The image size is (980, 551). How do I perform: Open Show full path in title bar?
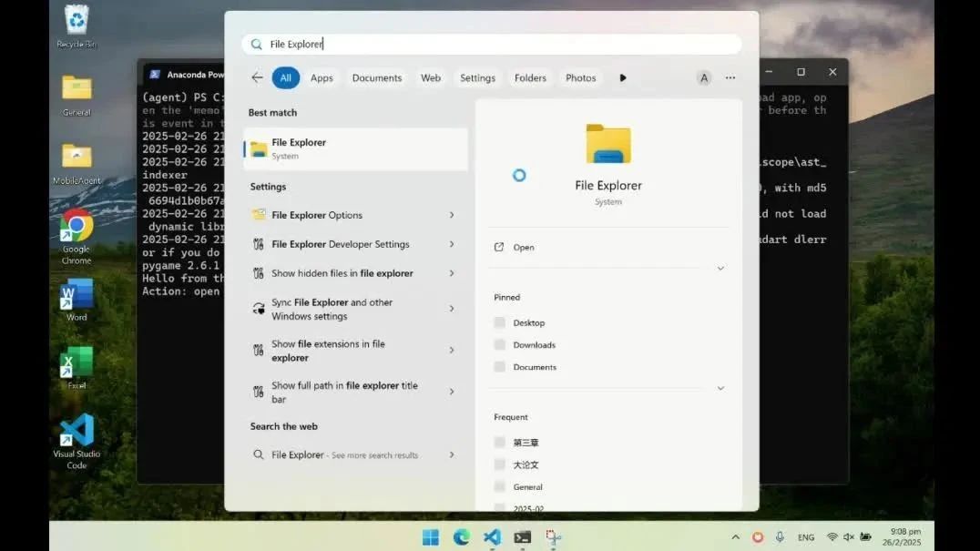[x=355, y=392]
